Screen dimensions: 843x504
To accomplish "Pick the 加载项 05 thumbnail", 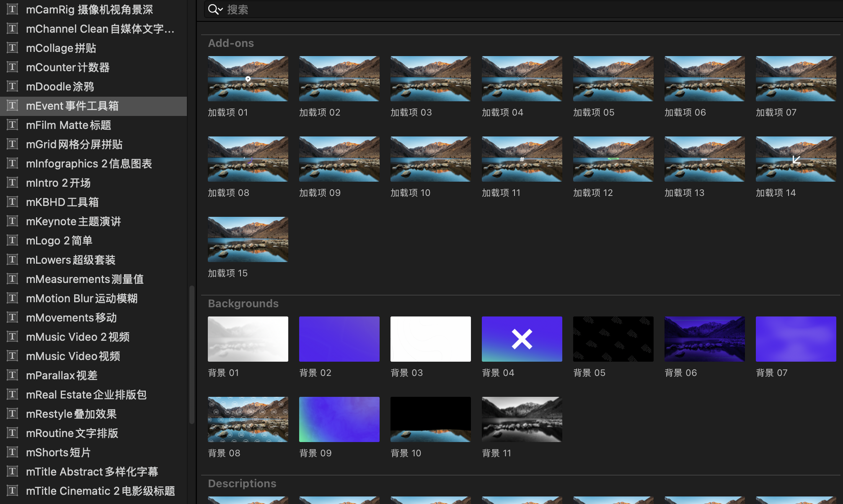I will (613, 79).
